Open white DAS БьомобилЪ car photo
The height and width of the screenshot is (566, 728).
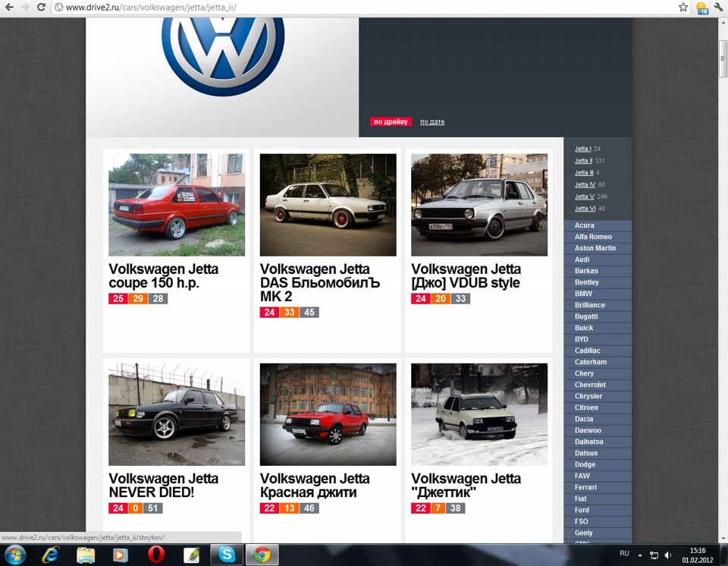tap(328, 205)
